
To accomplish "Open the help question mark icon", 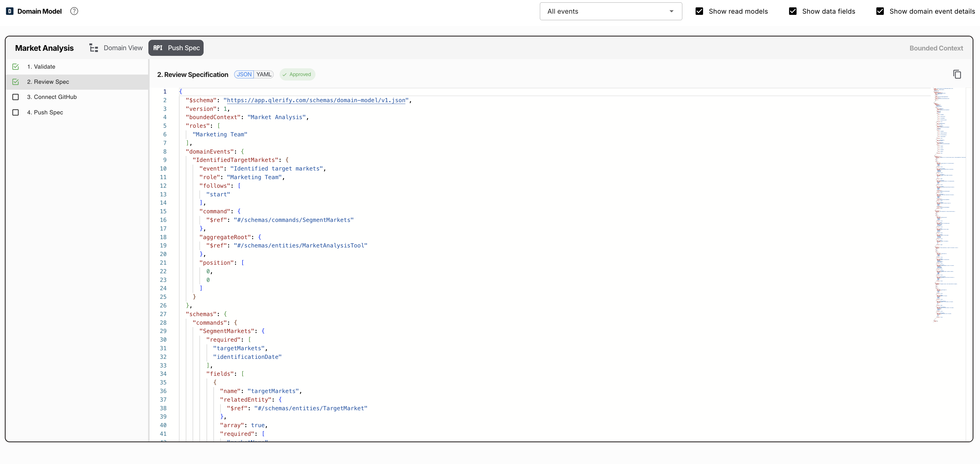I will 74,11.
